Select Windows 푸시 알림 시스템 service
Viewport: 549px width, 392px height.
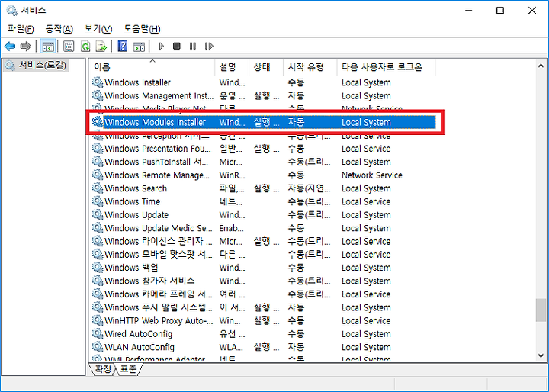coord(262,307)
